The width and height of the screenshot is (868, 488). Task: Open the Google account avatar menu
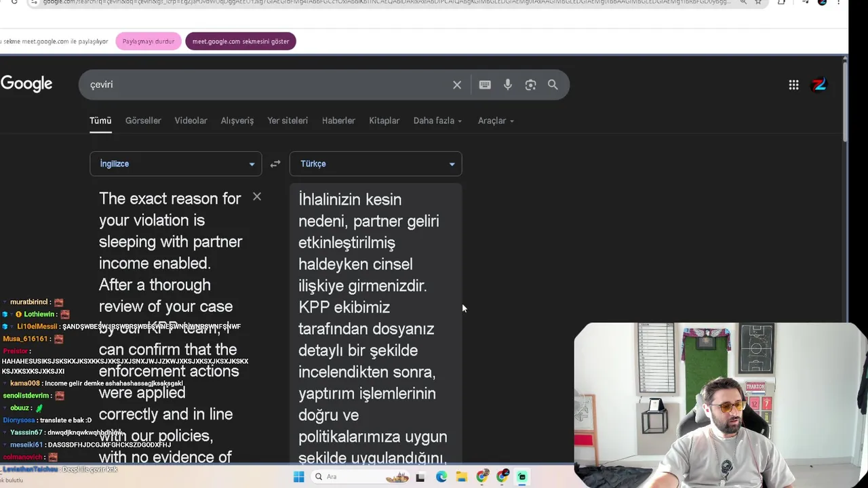(x=819, y=85)
